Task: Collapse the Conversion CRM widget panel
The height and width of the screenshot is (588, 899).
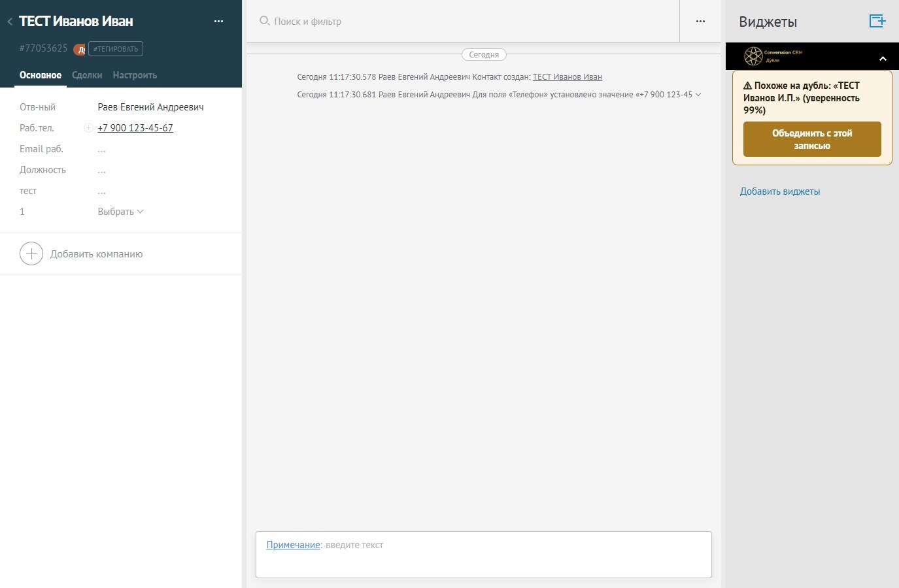Action: 883,59
